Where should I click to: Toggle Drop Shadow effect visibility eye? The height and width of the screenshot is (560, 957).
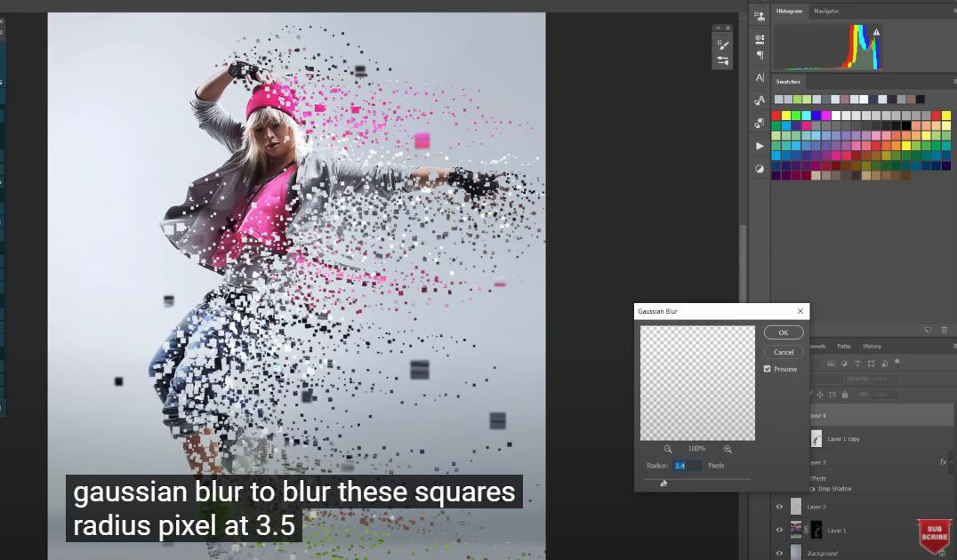[813, 489]
